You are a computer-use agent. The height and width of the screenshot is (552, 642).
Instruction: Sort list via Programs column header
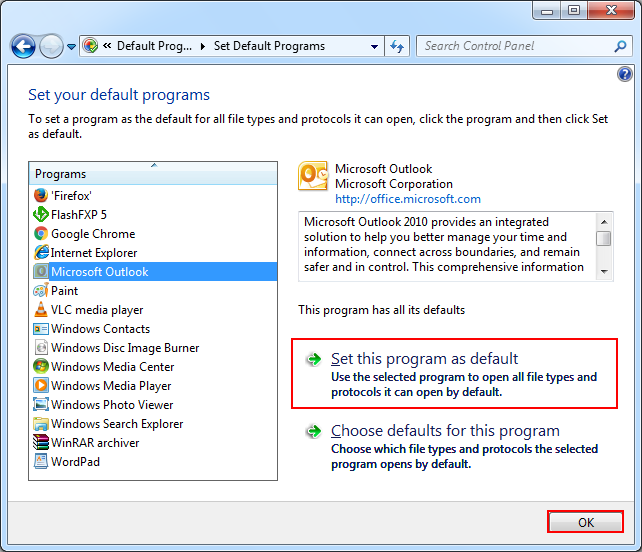coord(153,173)
